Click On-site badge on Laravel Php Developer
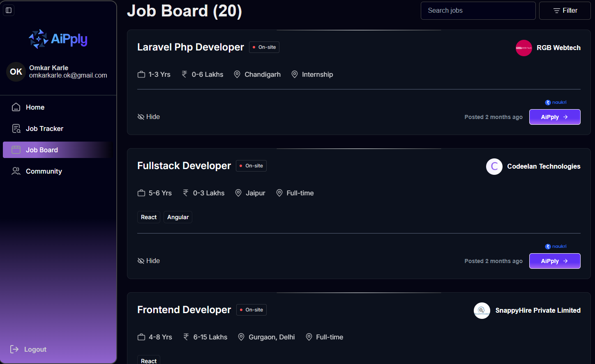 [x=264, y=47]
